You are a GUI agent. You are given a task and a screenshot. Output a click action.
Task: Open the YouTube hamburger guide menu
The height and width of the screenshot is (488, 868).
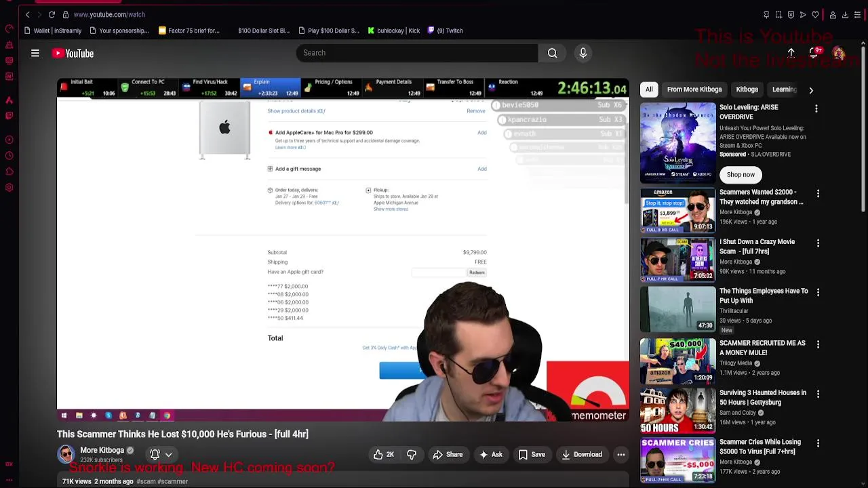[x=35, y=53]
